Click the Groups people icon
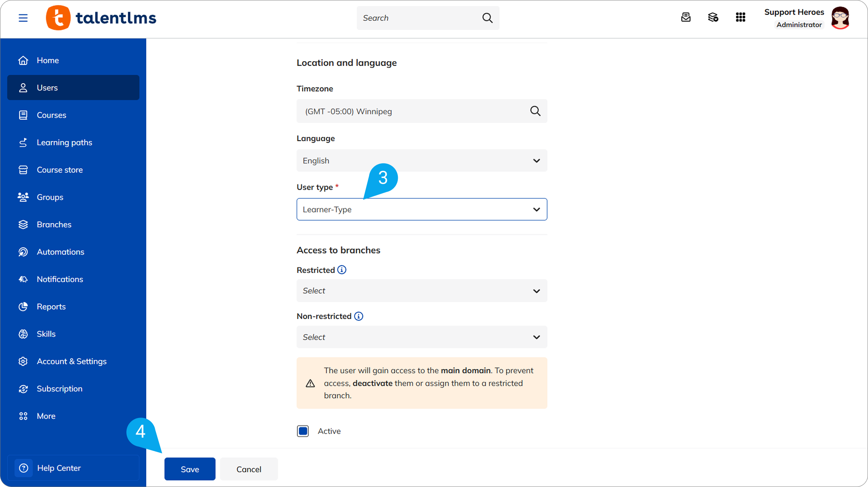Viewport: 868px width, 487px height. [23, 197]
